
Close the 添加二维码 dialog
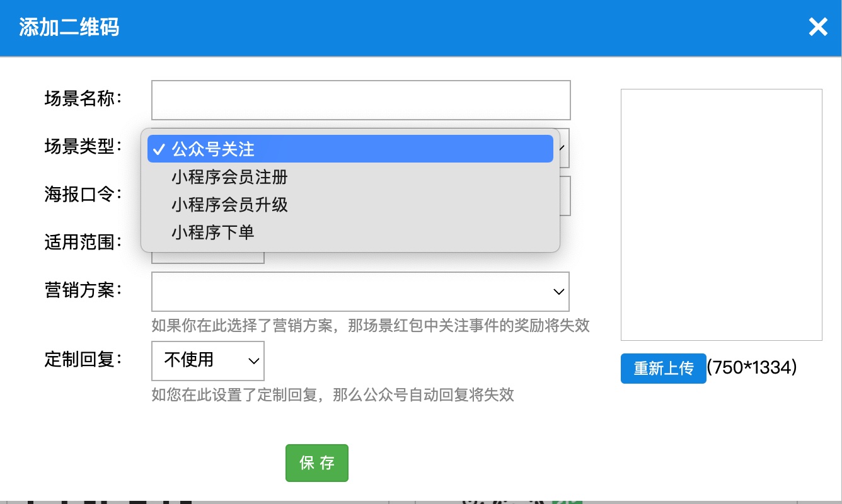(x=817, y=27)
